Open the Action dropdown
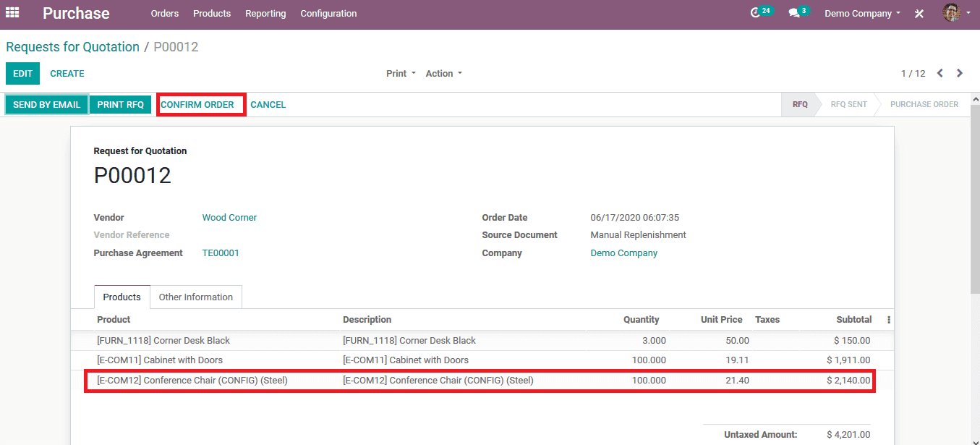This screenshot has height=445, width=980. coord(443,74)
